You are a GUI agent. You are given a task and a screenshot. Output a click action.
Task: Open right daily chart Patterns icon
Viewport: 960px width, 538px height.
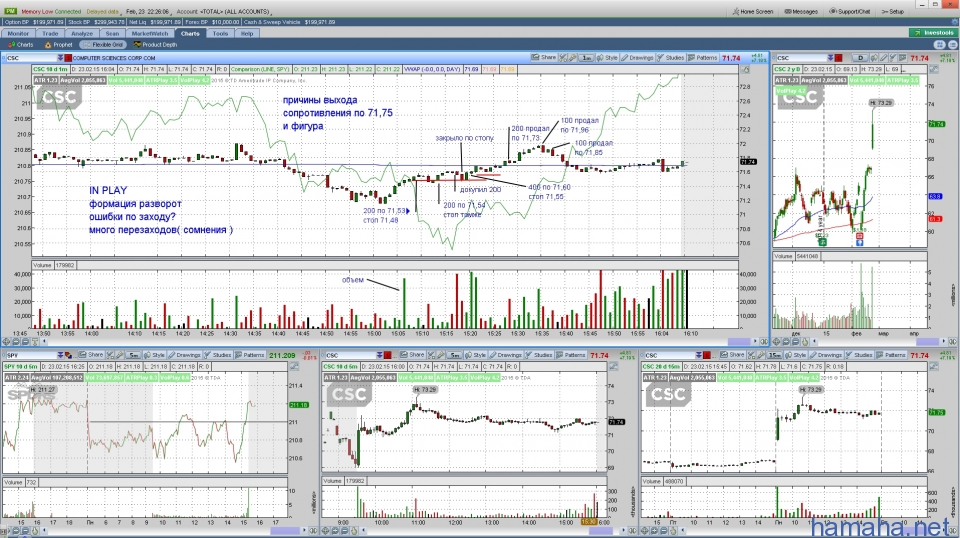901,58
